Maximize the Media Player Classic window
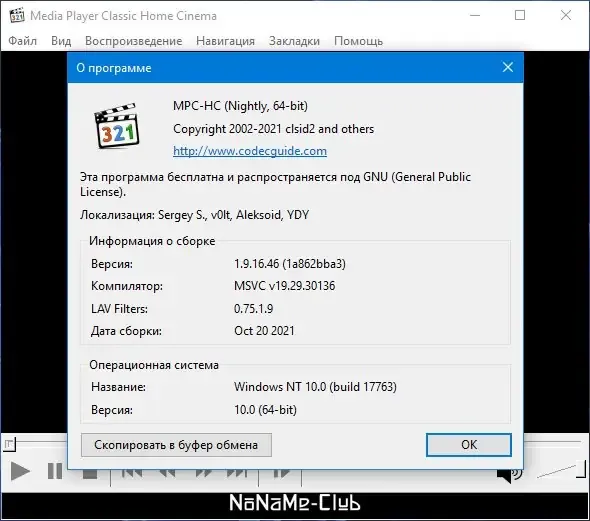The width and height of the screenshot is (590, 521). pyautogui.click(x=520, y=15)
